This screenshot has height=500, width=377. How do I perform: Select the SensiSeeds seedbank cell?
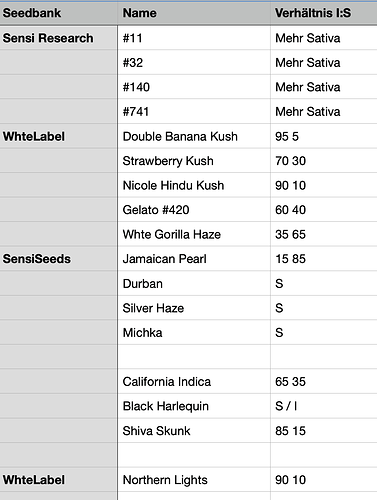point(58,259)
